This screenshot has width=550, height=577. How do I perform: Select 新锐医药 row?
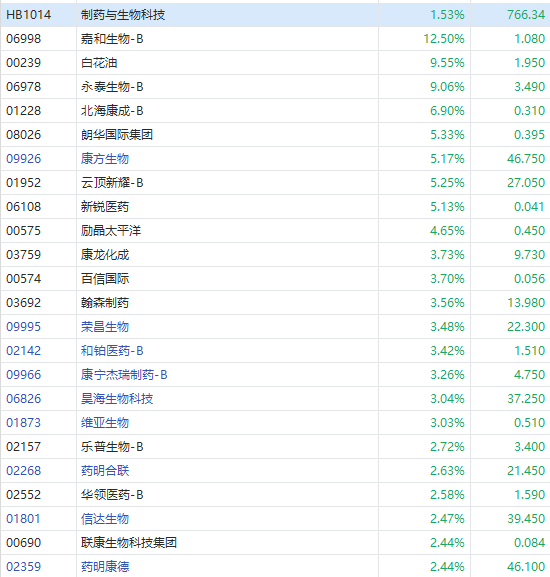(x=275, y=206)
